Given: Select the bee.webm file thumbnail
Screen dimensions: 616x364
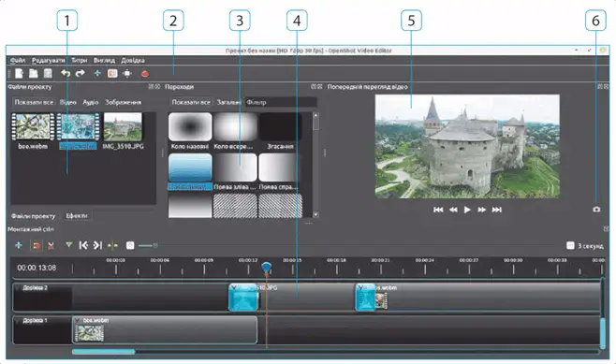Looking at the screenshot, I should click(x=33, y=126).
